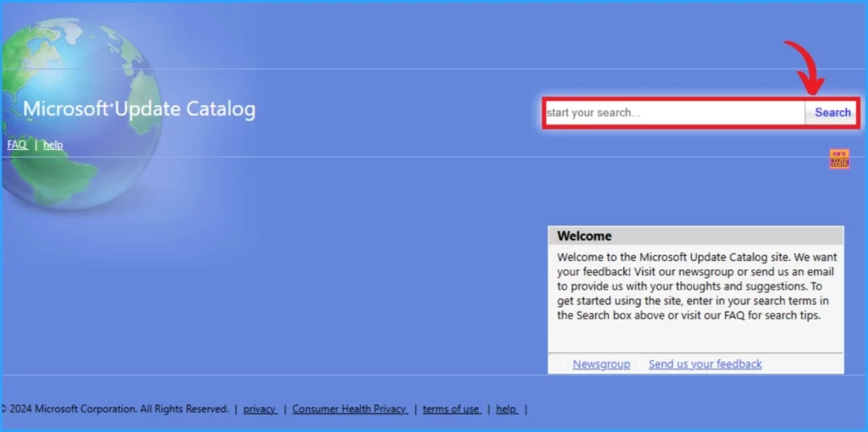Viewport: 868px width, 432px height.
Task: Click the "start your search..." input field
Action: (675, 113)
